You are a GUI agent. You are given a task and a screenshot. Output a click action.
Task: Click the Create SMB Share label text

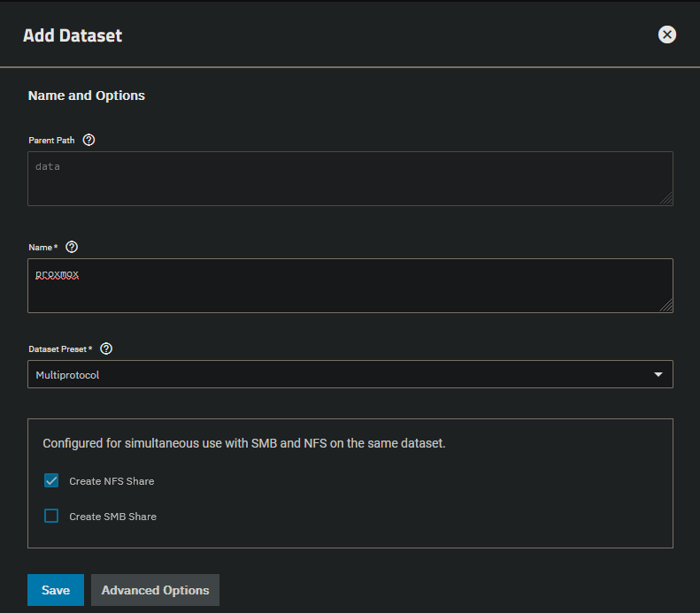coord(112,517)
